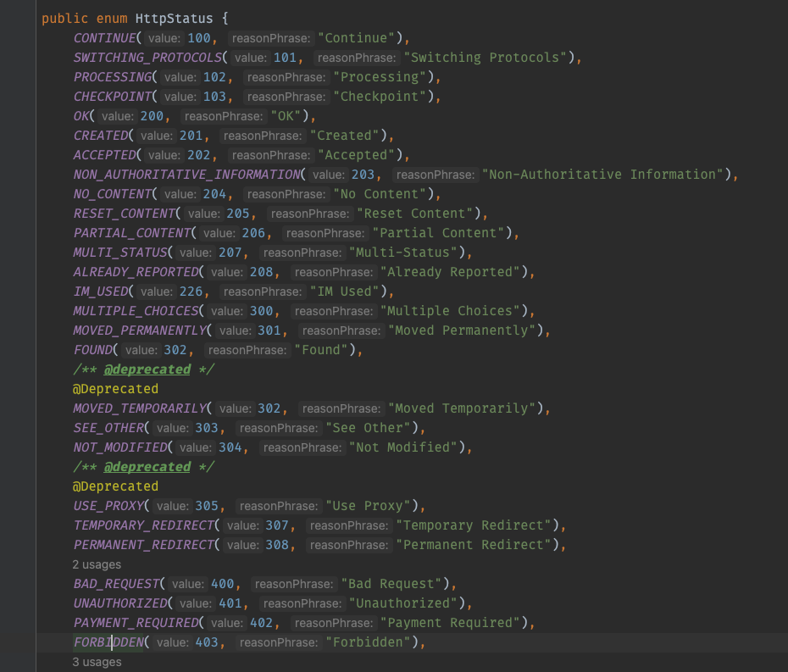Click the "Forbidden" string literal
This screenshot has width=788, height=672.
click(369, 642)
